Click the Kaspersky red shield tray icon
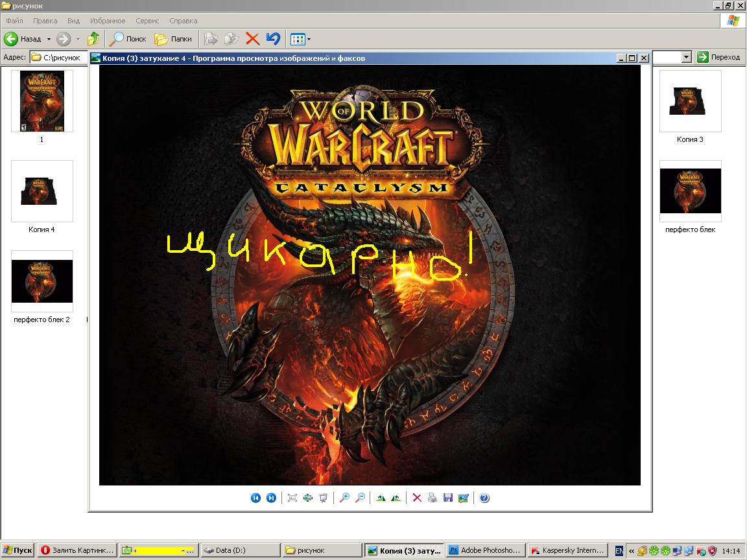Image resolution: width=747 pixels, height=560 pixels. (x=712, y=551)
